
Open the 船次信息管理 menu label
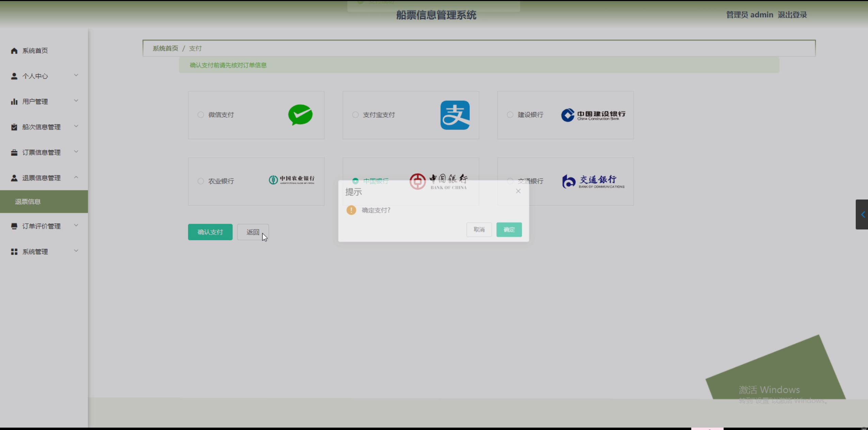point(42,127)
